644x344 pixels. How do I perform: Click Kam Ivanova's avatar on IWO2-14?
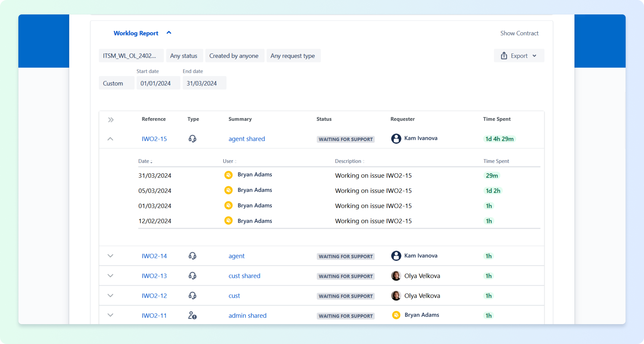click(396, 256)
